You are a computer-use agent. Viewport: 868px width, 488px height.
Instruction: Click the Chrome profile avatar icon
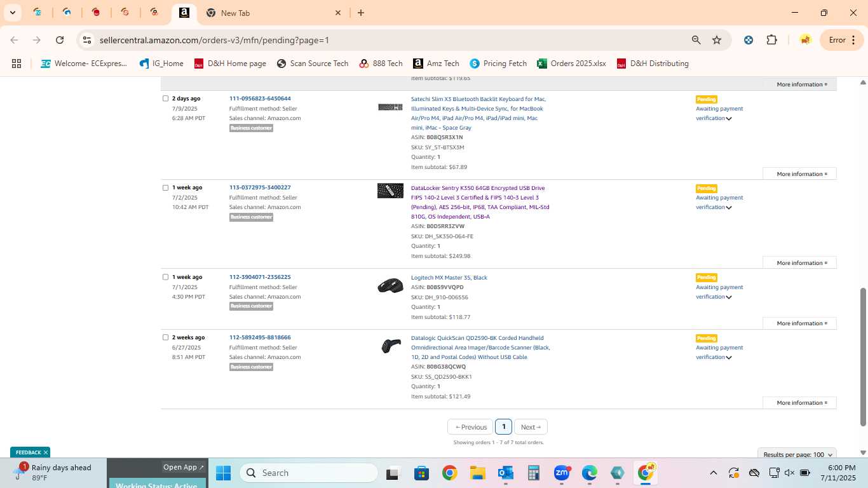point(805,40)
